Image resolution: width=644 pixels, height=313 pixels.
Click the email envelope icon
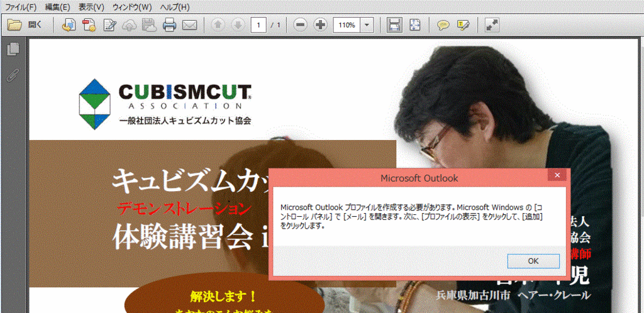(x=189, y=25)
